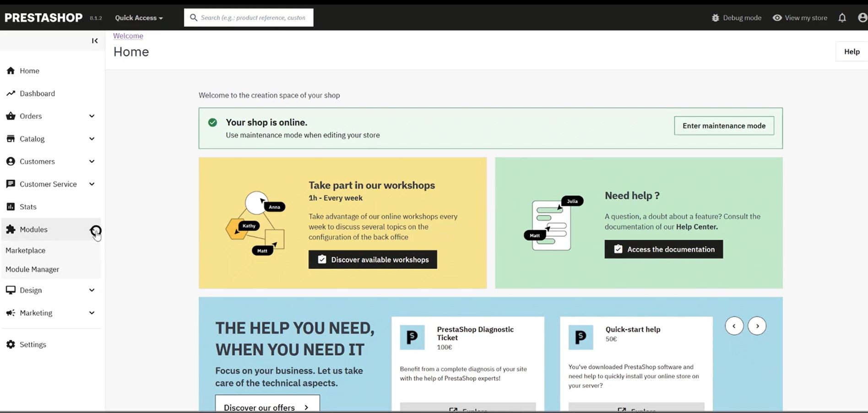Screen dimensions: 868x413
Task: Collapse the Modules submenu chevron
Action: tap(93, 230)
